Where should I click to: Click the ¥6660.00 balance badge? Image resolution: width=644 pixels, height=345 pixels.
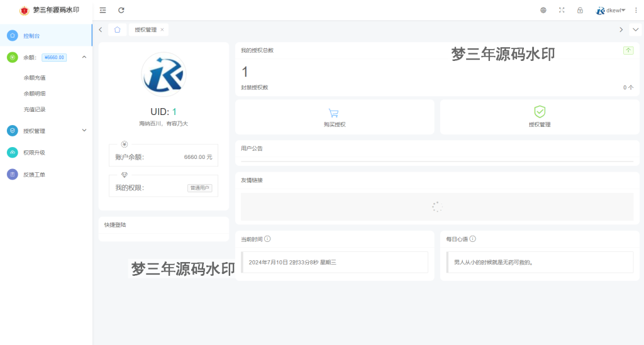coord(54,57)
